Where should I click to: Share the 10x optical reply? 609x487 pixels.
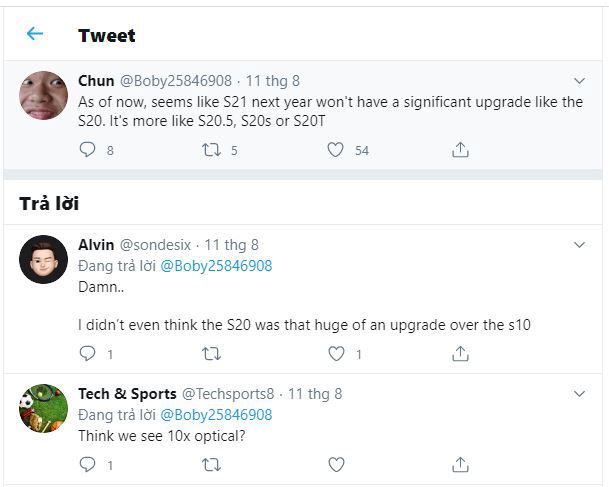[x=460, y=464]
